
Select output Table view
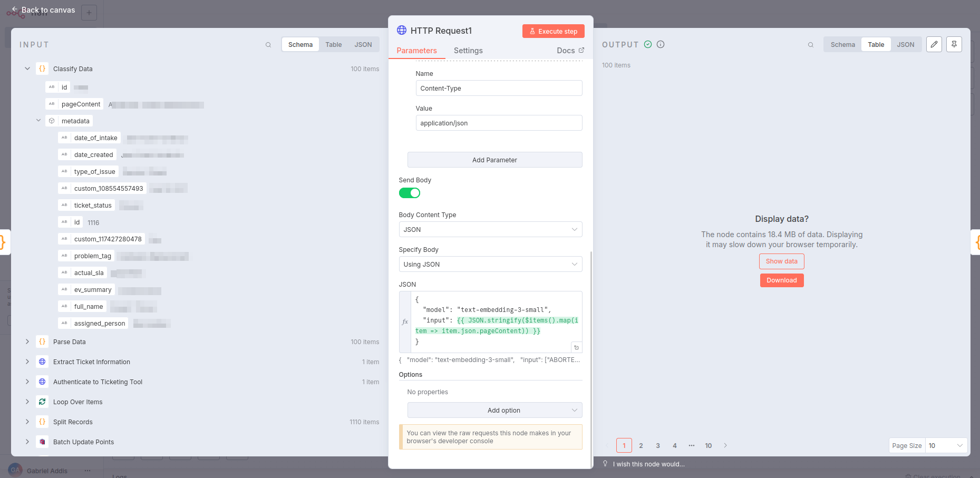point(876,45)
